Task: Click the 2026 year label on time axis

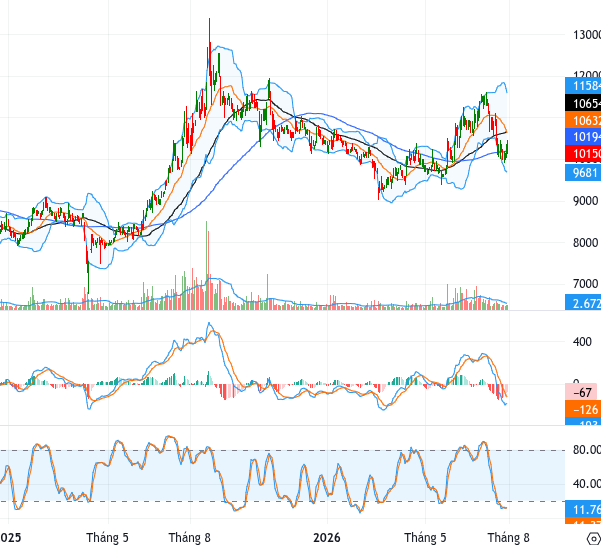Action: (x=327, y=537)
